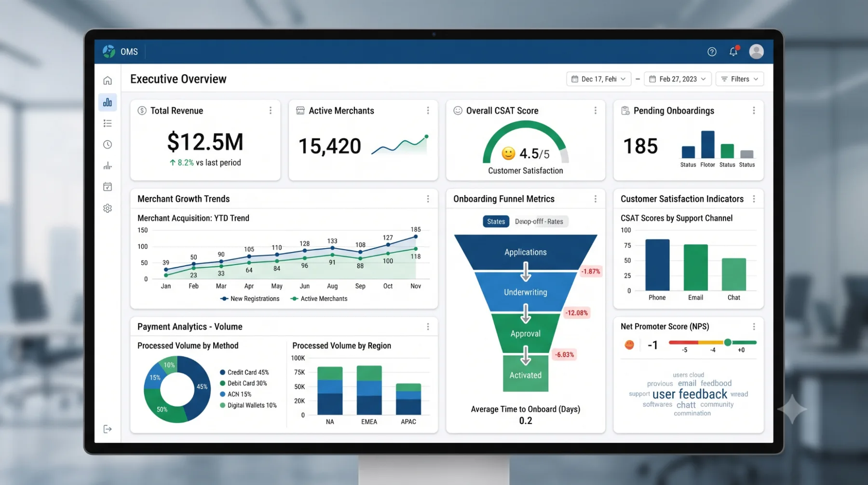The width and height of the screenshot is (868, 485).
Task: Go to Home in the sidebar
Action: tap(108, 81)
